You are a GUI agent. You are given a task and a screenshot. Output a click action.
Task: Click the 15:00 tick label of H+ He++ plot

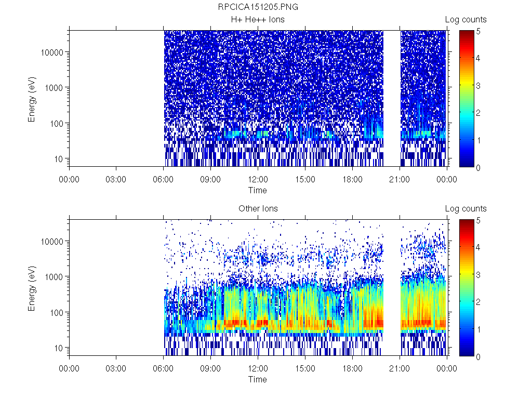click(x=305, y=179)
